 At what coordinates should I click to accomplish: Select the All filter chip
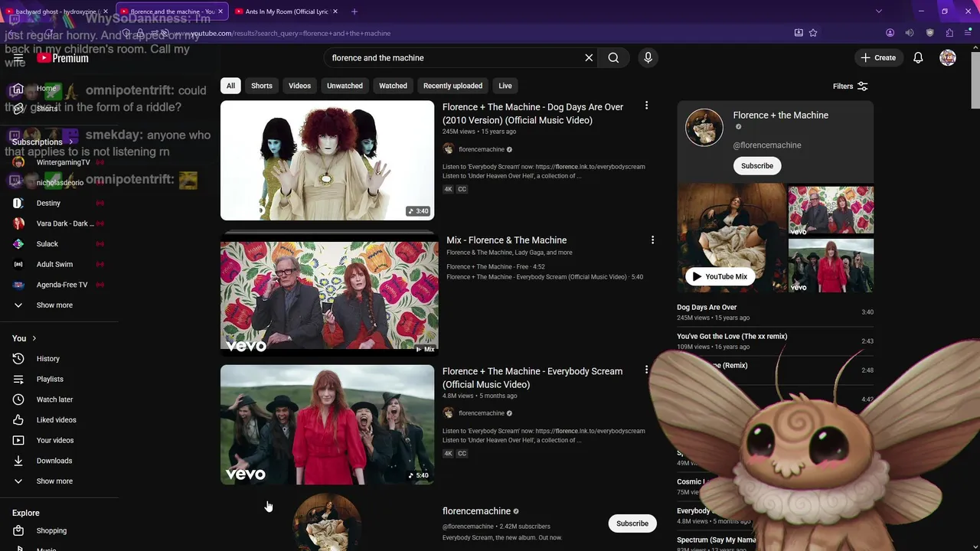230,86
